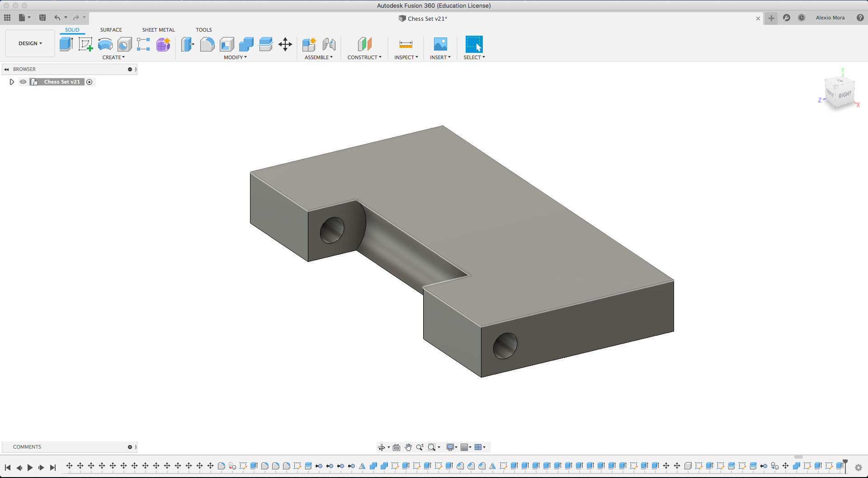Open the Viewports dropdown
The height and width of the screenshot is (478, 868).
click(480, 447)
